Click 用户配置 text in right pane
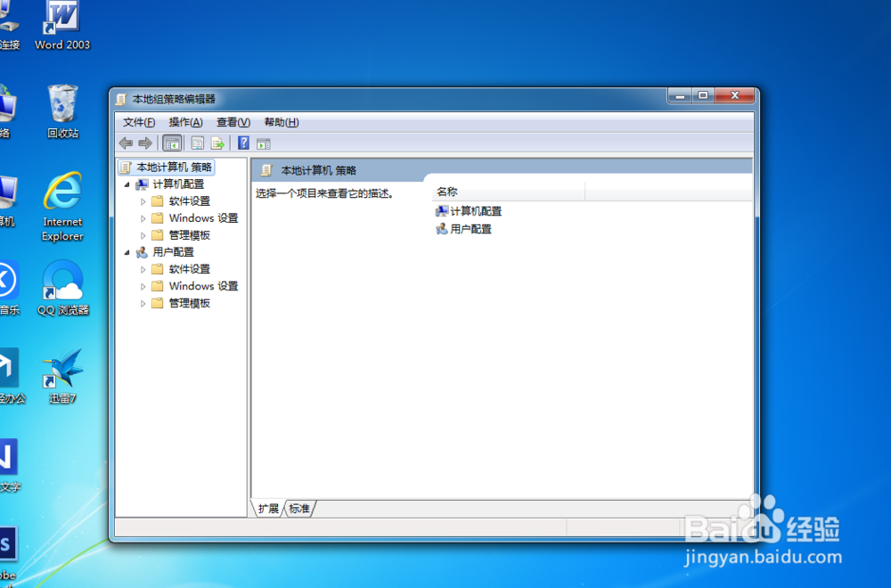Screen dimensions: 891x588 coord(470,229)
